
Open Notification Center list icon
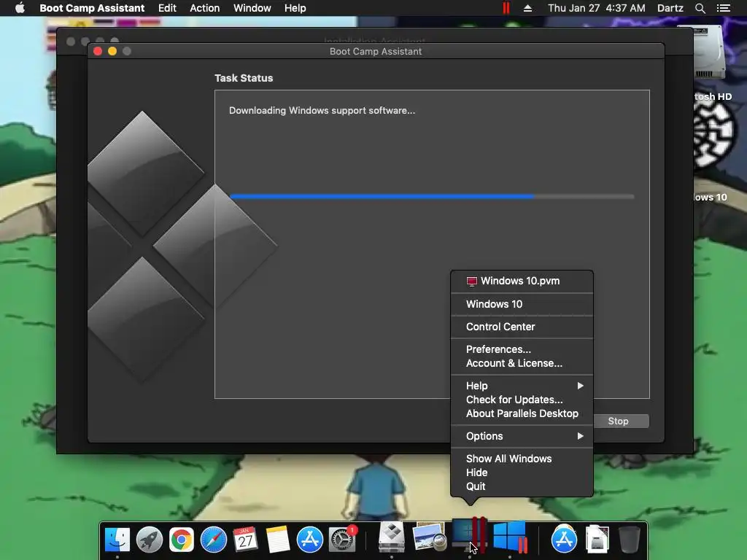723,8
